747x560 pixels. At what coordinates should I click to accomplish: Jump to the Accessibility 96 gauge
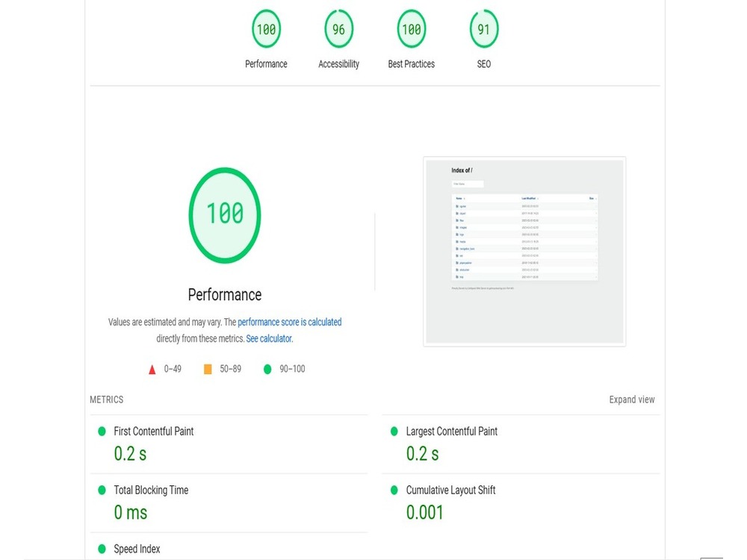tap(338, 29)
